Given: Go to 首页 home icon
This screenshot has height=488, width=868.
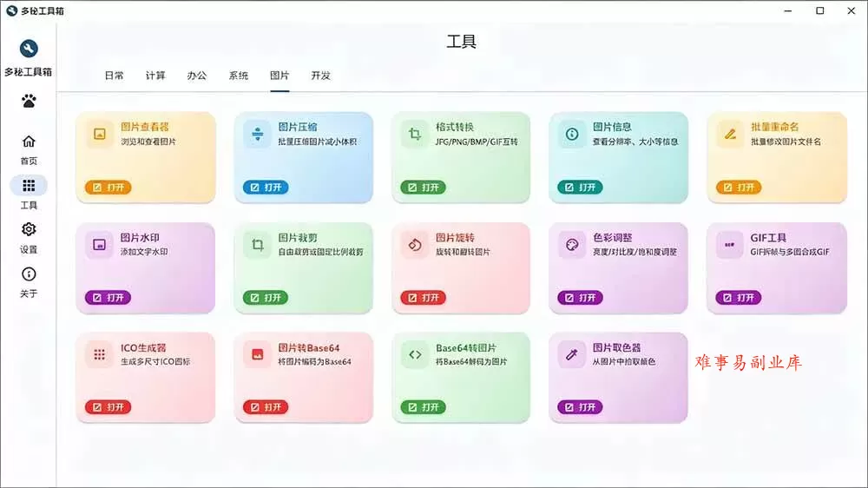Looking at the screenshot, I should pos(29,142).
